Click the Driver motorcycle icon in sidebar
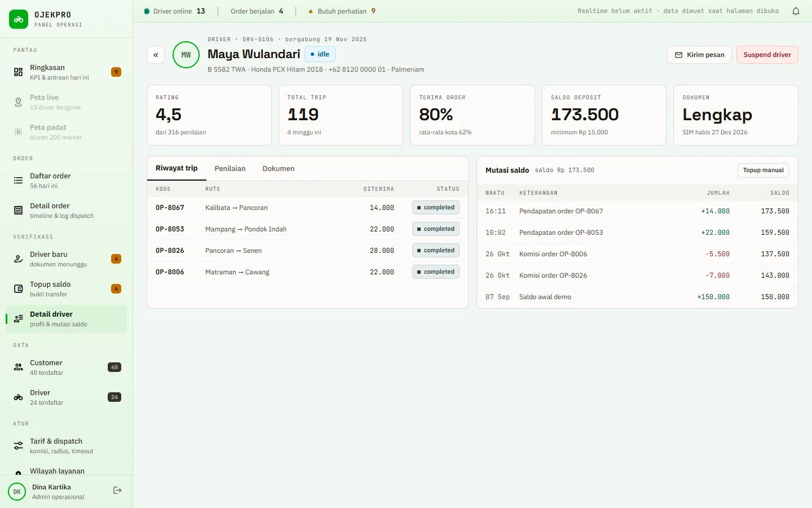This screenshot has height=508, width=812. [19, 397]
